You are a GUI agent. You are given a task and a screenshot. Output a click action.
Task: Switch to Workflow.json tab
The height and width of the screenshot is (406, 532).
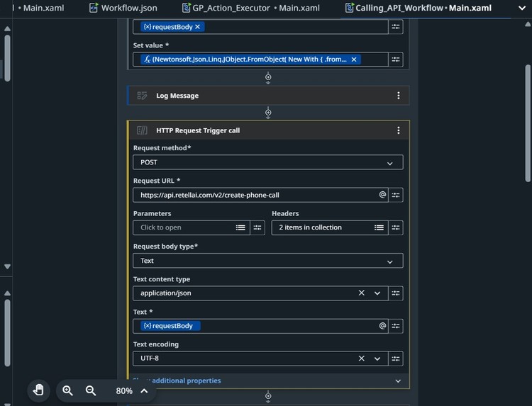tap(123, 8)
